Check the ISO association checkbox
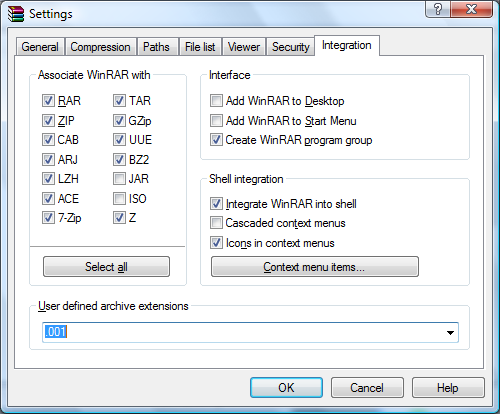Image resolution: width=500 pixels, height=414 pixels. (x=119, y=199)
